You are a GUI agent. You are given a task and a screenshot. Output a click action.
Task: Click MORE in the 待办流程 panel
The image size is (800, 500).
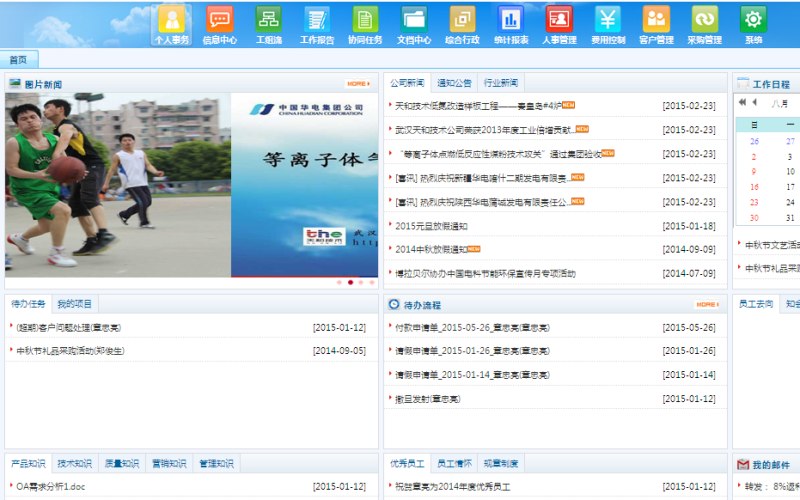click(707, 305)
